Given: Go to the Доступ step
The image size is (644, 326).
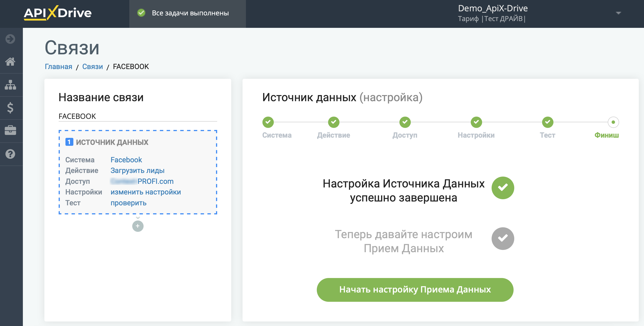Looking at the screenshot, I should click(x=405, y=122).
